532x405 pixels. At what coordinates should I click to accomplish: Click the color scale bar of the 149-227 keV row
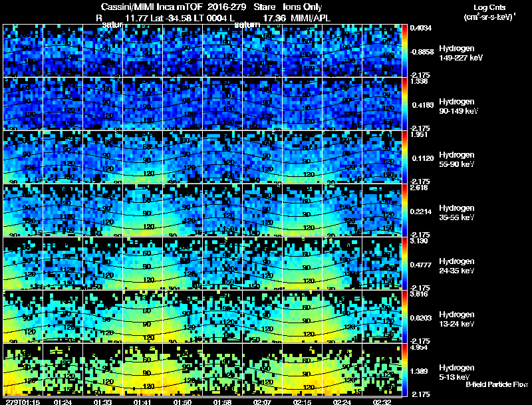coord(405,51)
